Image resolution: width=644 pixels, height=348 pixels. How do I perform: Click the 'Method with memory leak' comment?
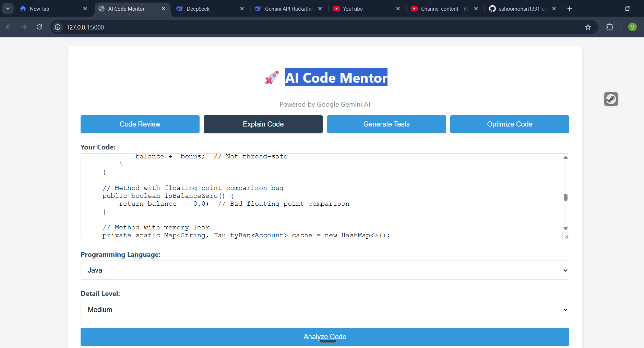pos(156,227)
